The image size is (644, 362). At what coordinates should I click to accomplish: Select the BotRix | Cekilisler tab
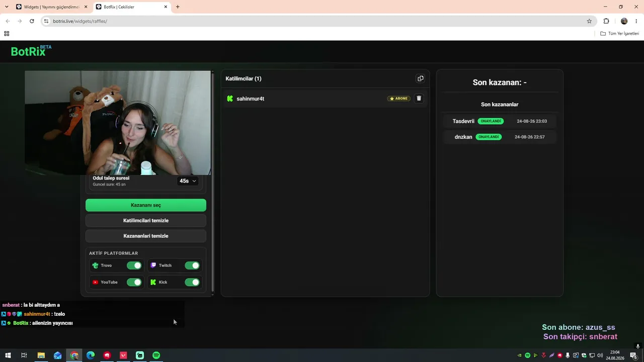[131, 7]
